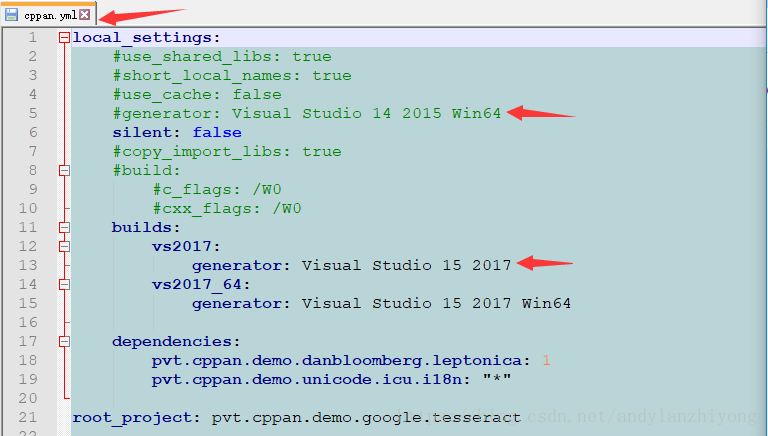The image size is (768, 436).
Task: Click line number 21 in margin
Action: 28,417
